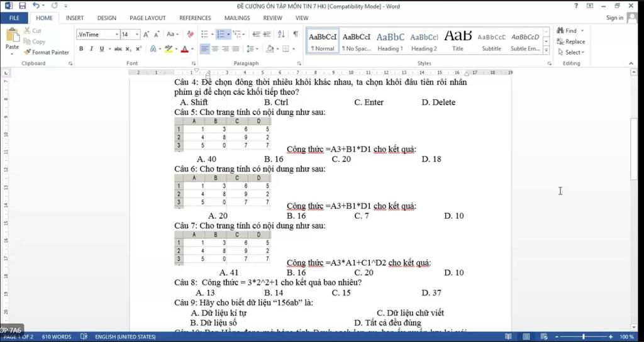Image resolution: width=644 pixels, height=342 pixels.
Task: Align text to the right
Action: [x=225, y=49]
